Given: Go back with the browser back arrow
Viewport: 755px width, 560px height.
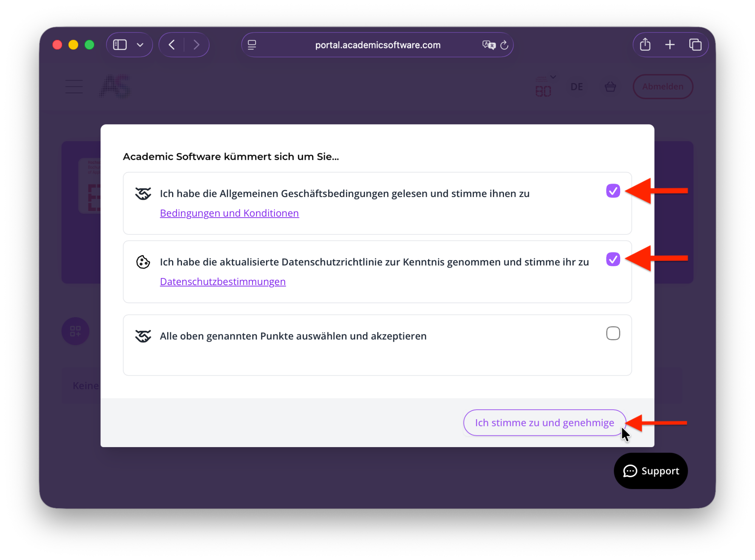Looking at the screenshot, I should point(172,45).
